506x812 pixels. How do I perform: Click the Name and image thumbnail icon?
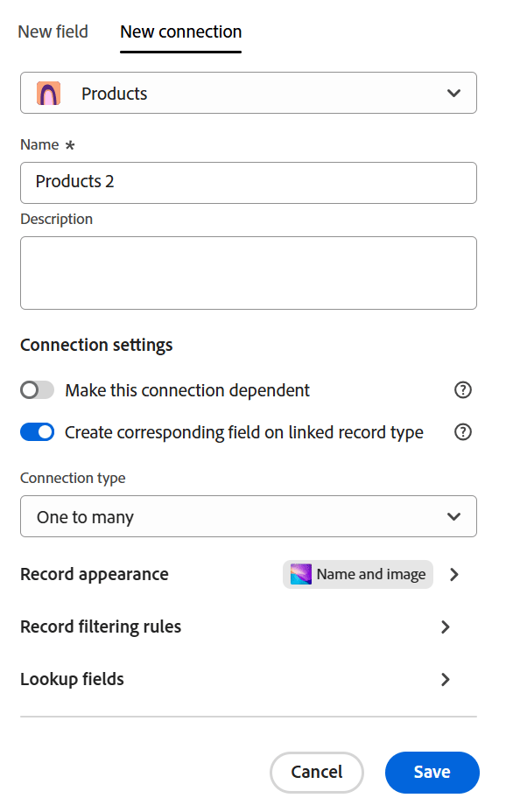click(x=301, y=574)
